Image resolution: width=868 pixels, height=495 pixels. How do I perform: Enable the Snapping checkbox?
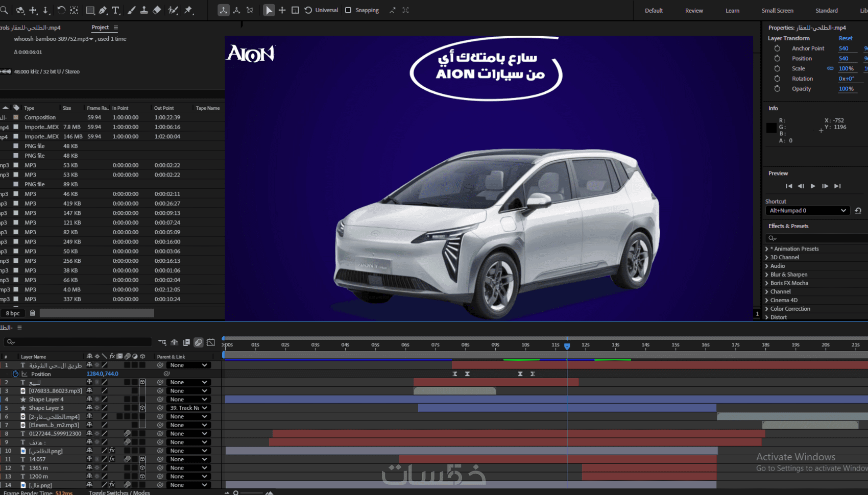348,10
